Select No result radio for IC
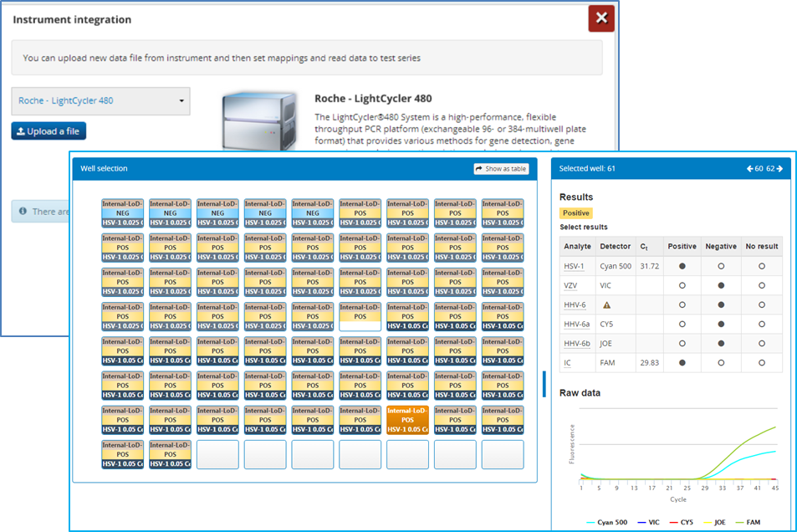Image resolution: width=797 pixels, height=532 pixels. (x=761, y=363)
